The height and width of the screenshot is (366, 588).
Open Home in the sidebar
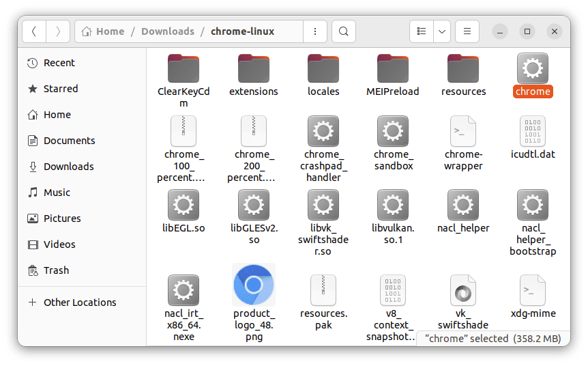pos(82,115)
